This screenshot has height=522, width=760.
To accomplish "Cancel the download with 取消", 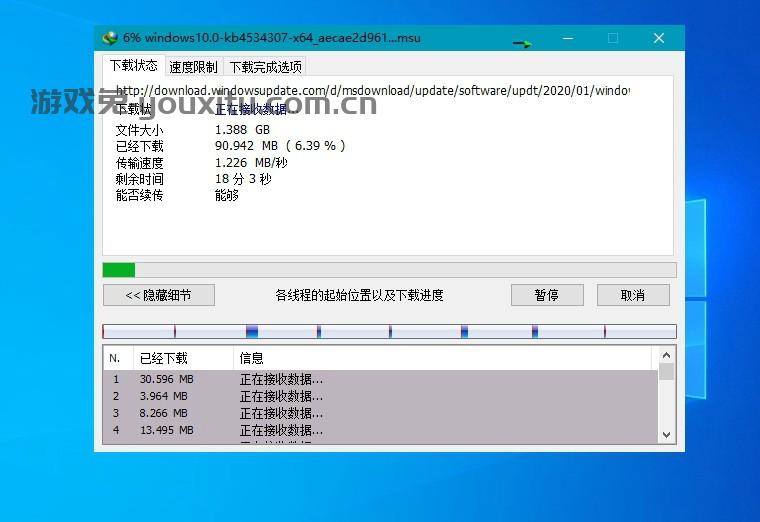I will point(633,295).
